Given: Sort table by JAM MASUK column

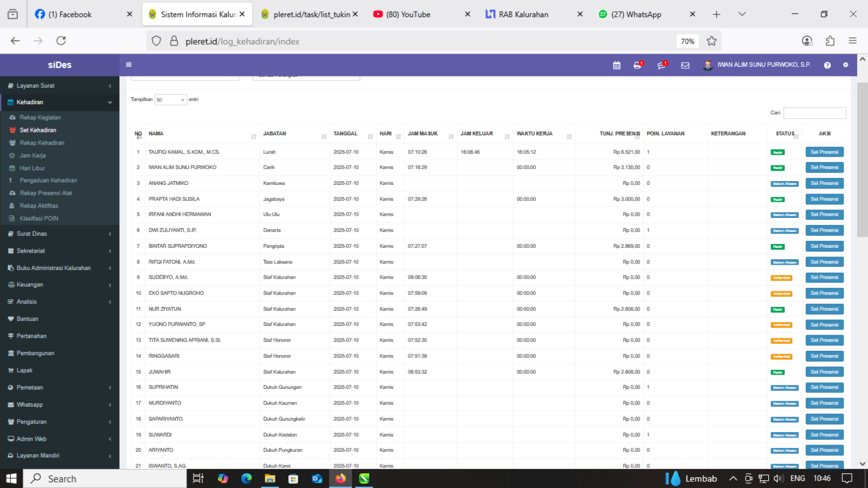Looking at the screenshot, I should coord(430,134).
